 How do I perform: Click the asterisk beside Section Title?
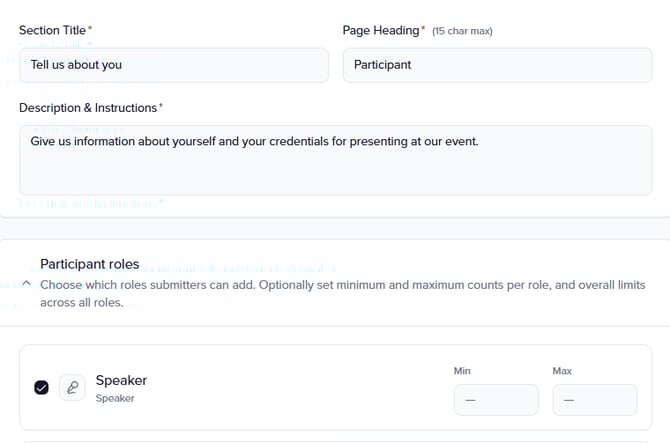pyautogui.click(x=90, y=29)
